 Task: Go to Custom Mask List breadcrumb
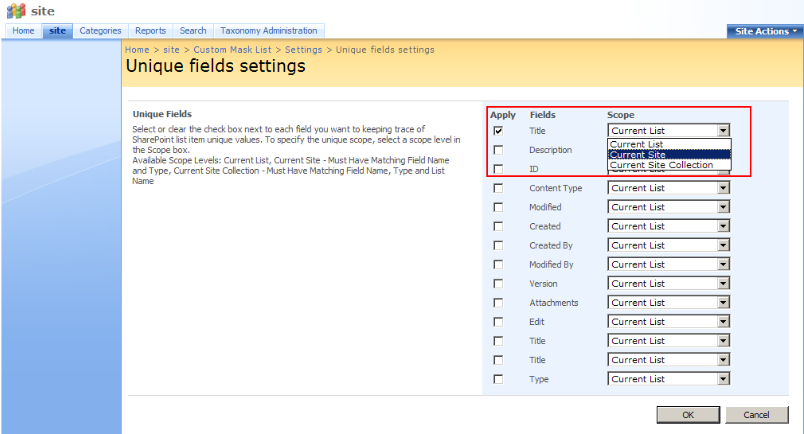(x=232, y=50)
